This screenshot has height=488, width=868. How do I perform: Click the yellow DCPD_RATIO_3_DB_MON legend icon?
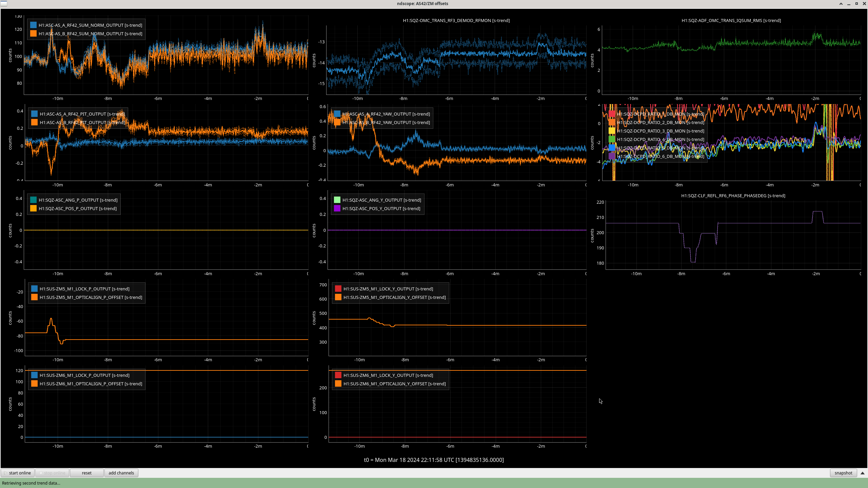[x=612, y=131]
